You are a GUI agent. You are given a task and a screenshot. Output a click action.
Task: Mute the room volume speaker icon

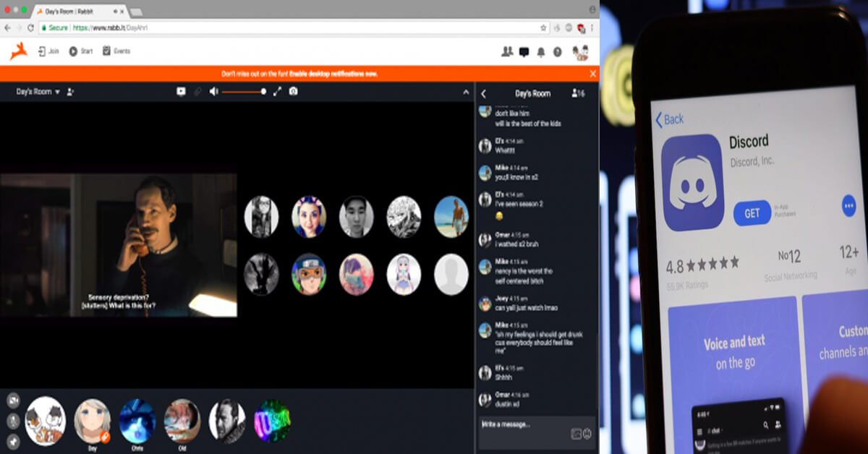click(213, 92)
